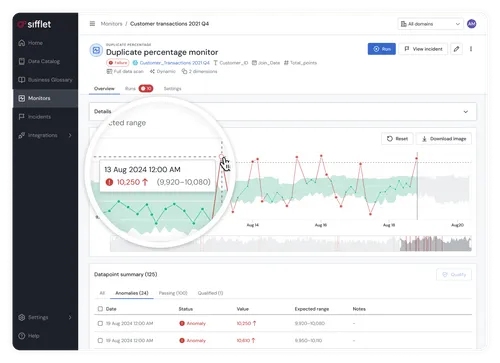Image resolution: width=500 pixels, height=363 pixels.
Task: Click the blue Run button
Action: [382, 49]
